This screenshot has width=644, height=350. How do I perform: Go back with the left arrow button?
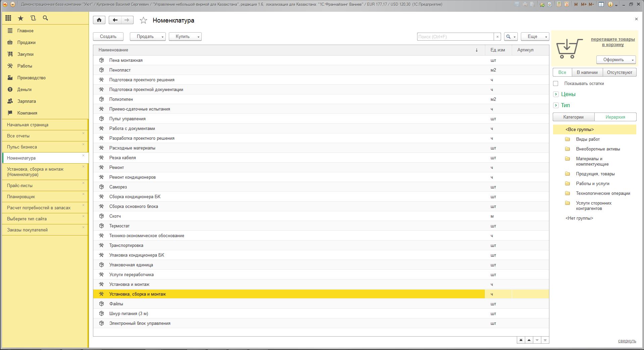click(x=115, y=20)
